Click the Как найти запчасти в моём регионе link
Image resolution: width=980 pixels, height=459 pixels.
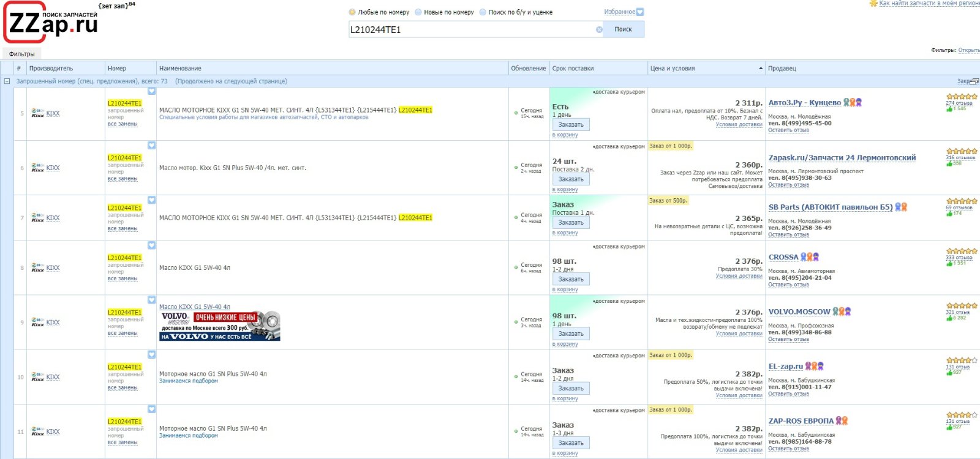click(930, 3)
